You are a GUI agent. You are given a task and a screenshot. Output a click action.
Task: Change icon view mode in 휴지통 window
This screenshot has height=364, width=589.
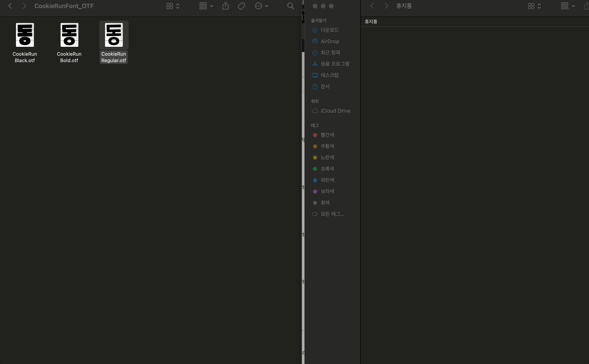pos(534,6)
